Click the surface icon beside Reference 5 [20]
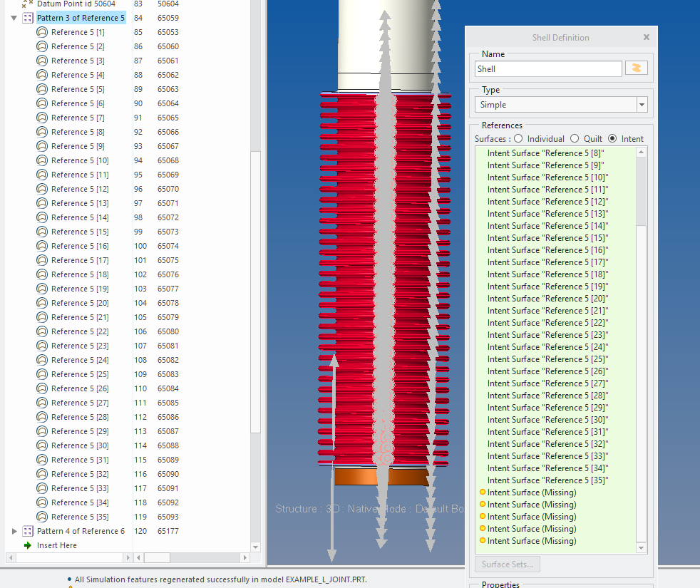 coord(43,303)
